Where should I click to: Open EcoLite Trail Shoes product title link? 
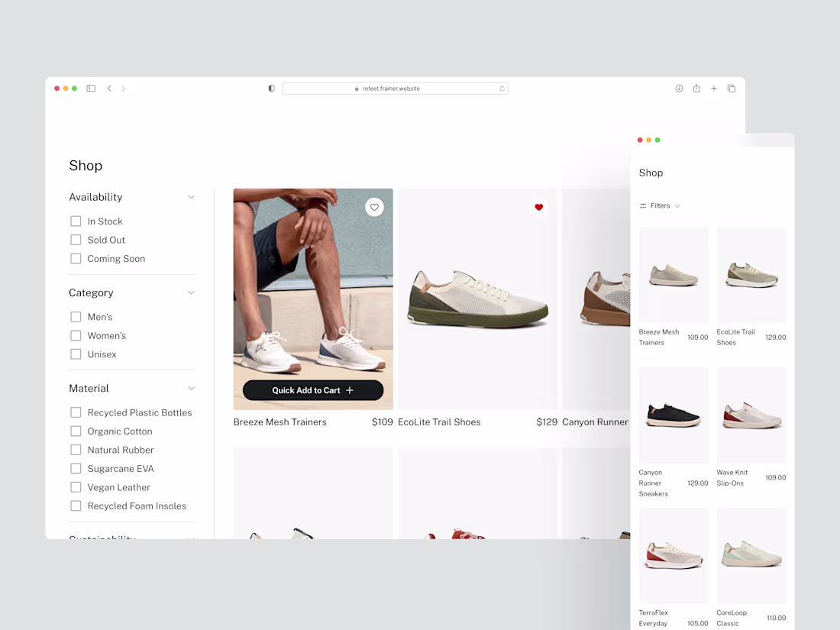point(439,422)
